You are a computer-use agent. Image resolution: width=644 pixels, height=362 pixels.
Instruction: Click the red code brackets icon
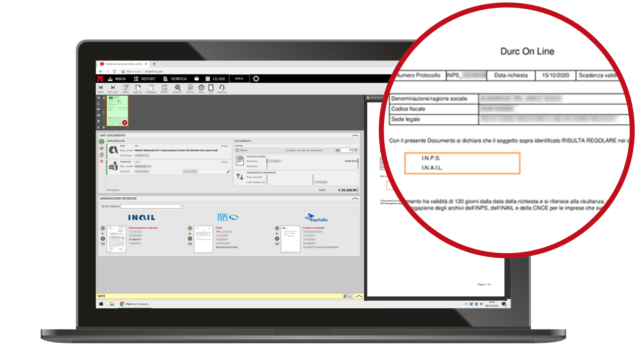(102, 148)
